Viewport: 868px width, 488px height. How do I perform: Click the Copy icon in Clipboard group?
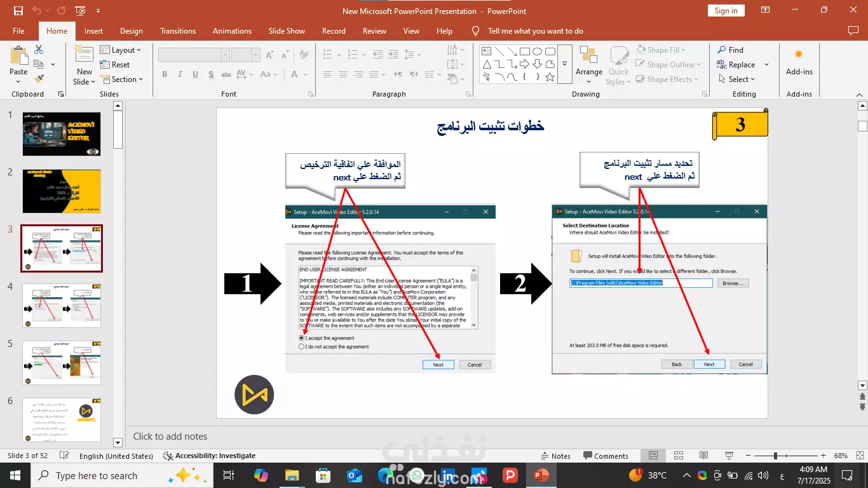pos(39,64)
